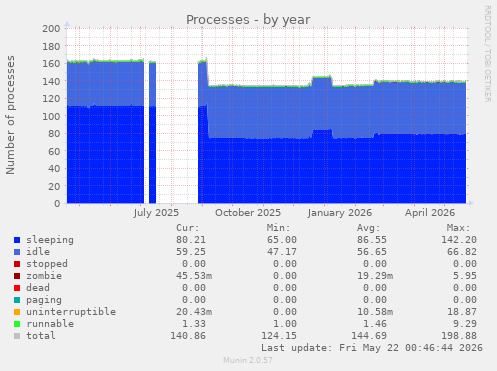Click the sleeping legend color swatch
497x371 pixels.
point(17,240)
